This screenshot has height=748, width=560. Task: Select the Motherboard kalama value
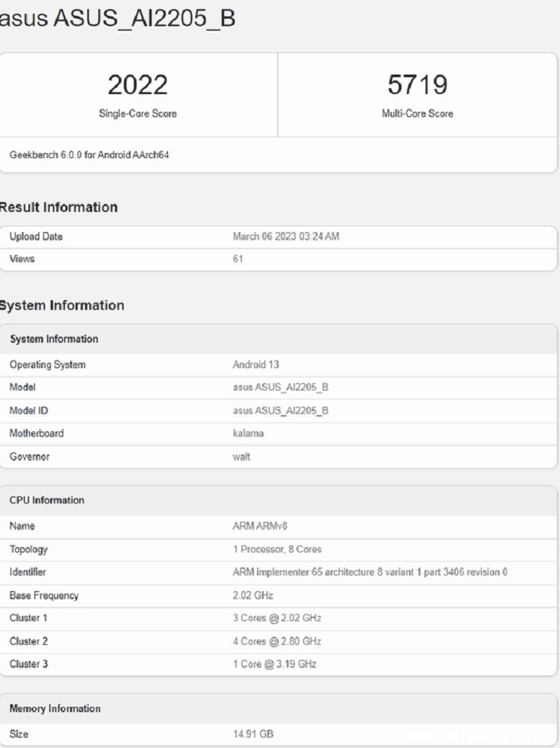248,433
